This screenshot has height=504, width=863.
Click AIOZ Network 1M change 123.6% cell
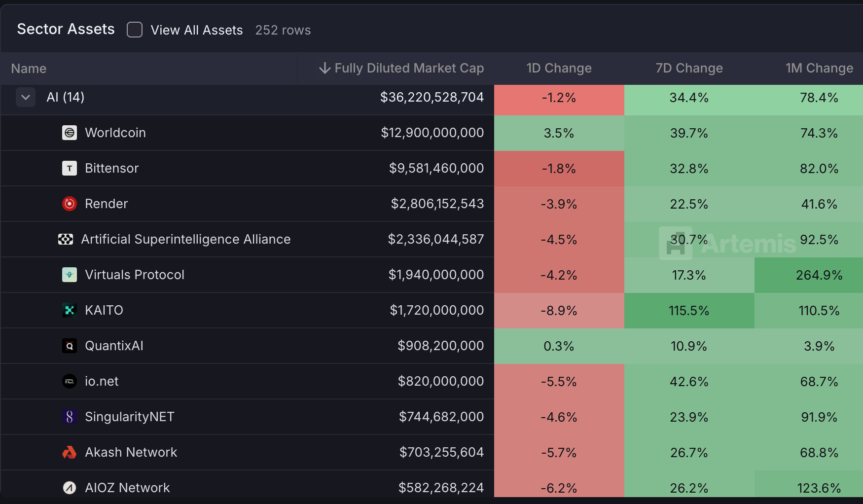(x=809, y=484)
